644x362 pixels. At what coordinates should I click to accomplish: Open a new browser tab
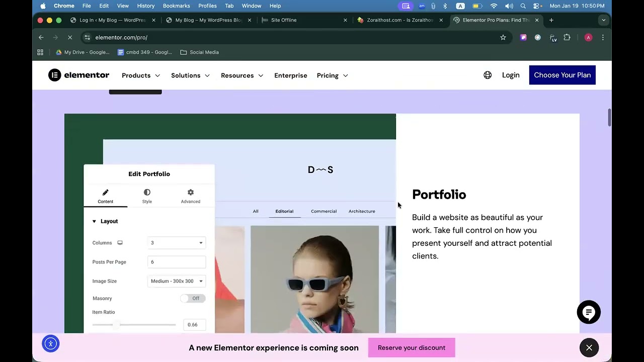coord(551,20)
